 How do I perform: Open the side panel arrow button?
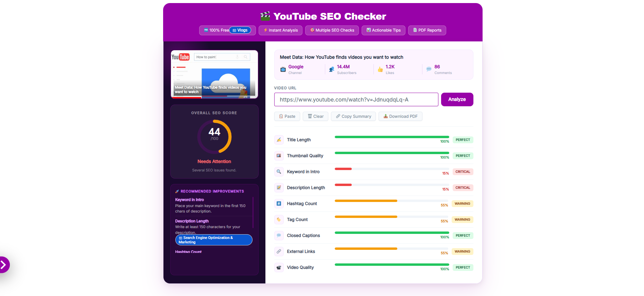point(3,265)
